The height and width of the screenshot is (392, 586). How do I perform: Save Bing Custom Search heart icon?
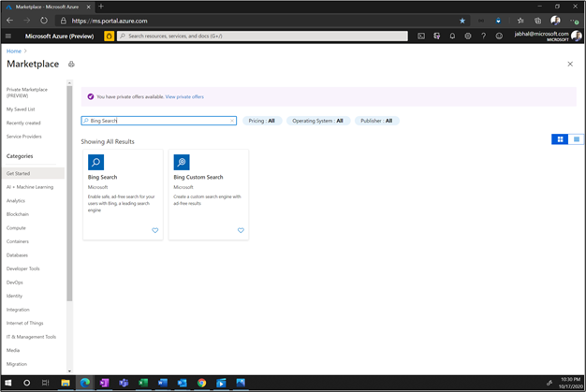(x=241, y=230)
